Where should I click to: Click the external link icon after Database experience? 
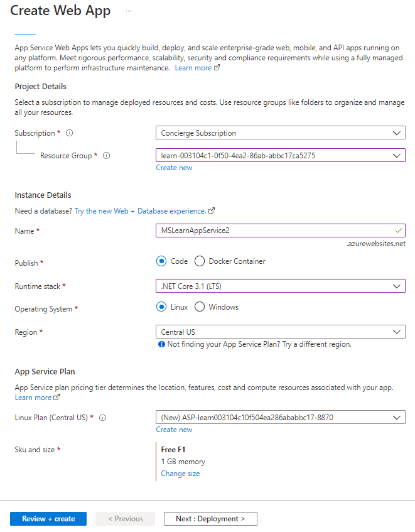click(x=211, y=210)
